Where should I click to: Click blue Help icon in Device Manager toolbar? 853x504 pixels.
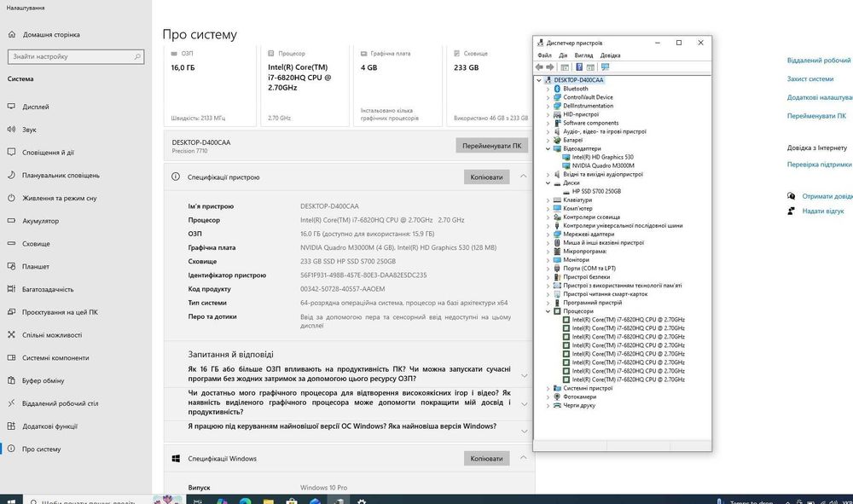click(x=579, y=67)
